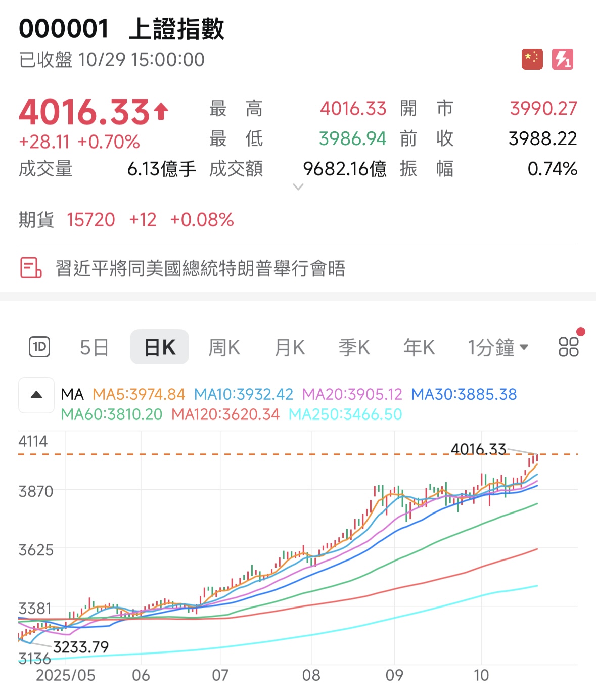This screenshot has height=700, width=596.
Task: Click the lightning Level-1 quote icon
Action: coord(563,59)
